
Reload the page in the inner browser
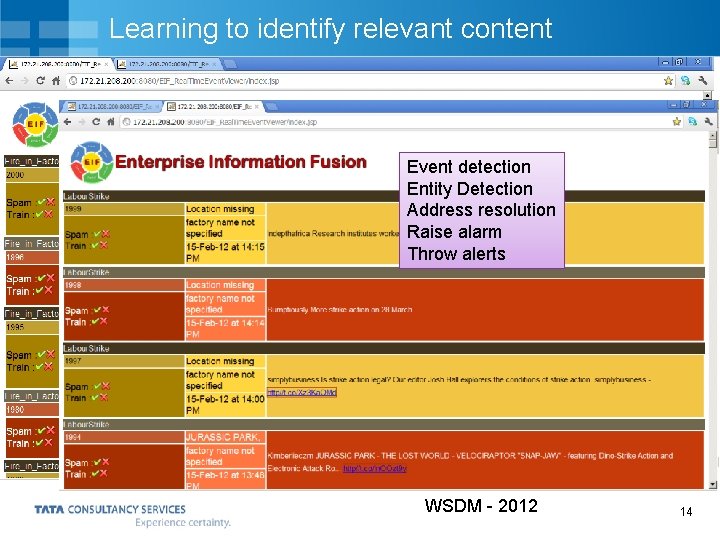coord(96,122)
